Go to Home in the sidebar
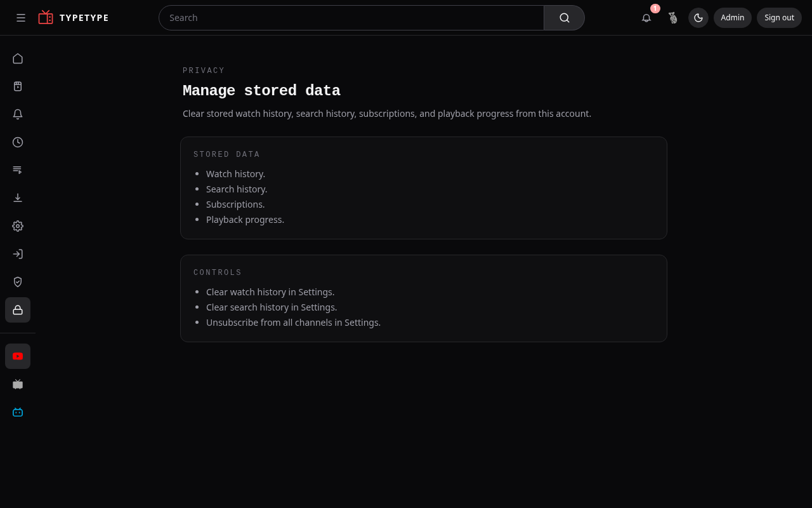The width and height of the screenshot is (812, 508). [x=18, y=58]
